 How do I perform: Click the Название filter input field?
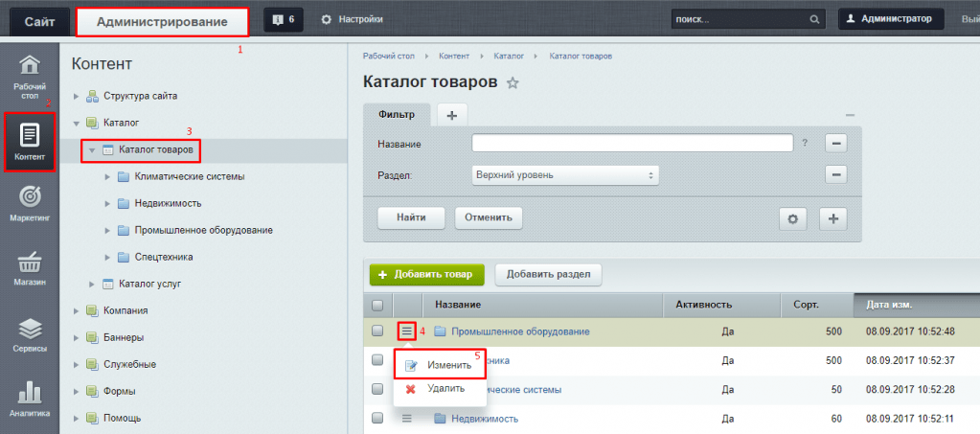(632, 144)
